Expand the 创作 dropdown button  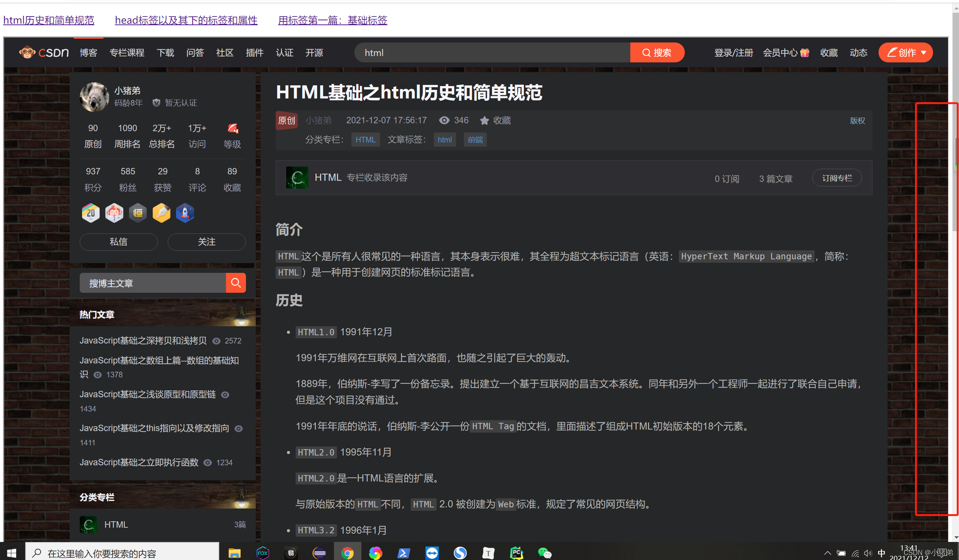(905, 53)
